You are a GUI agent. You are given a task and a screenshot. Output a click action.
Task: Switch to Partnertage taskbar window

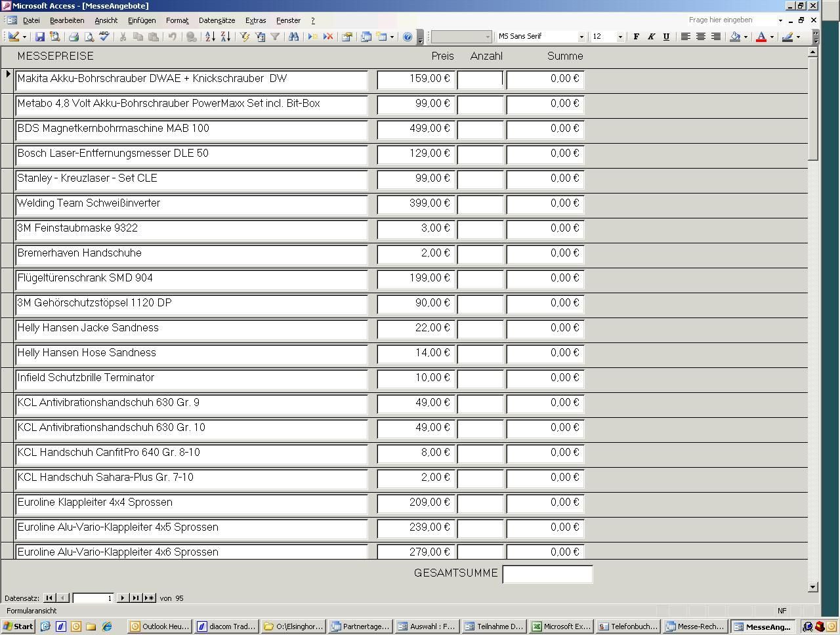[360, 626]
